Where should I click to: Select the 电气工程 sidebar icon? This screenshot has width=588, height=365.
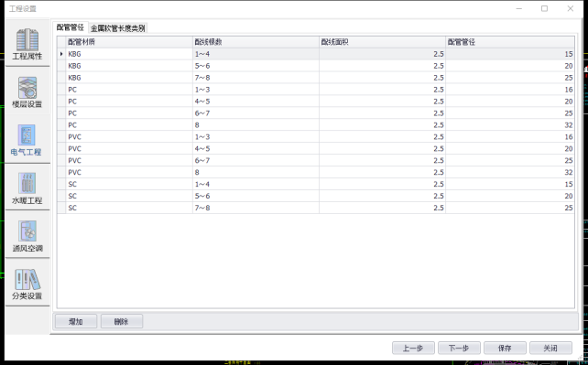(27, 140)
